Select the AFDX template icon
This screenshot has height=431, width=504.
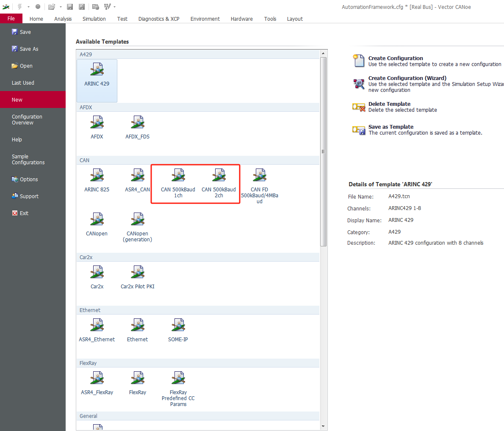click(97, 127)
